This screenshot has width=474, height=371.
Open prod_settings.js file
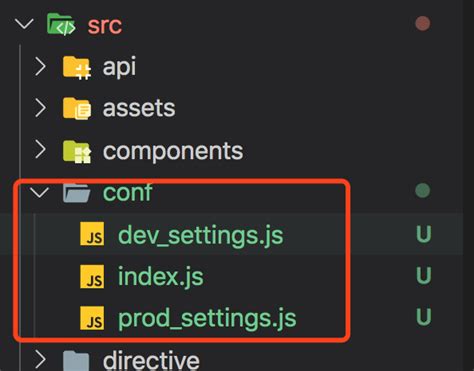pos(207,319)
